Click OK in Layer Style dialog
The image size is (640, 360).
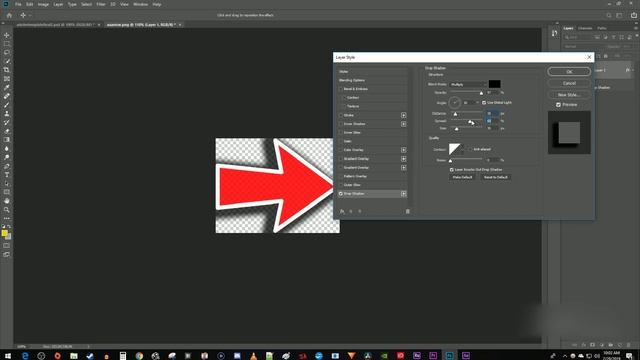tap(569, 71)
